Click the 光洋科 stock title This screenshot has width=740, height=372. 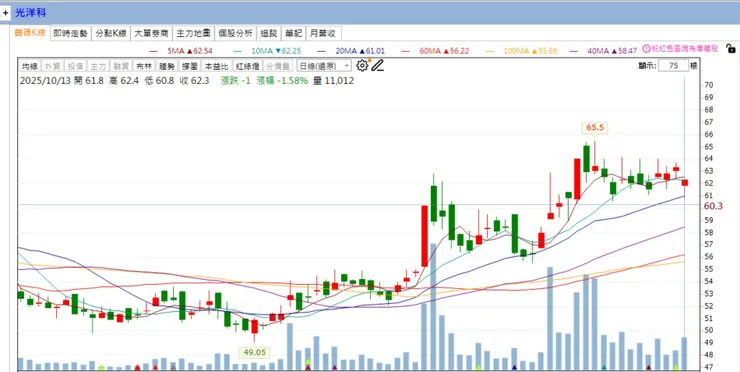click(30, 13)
